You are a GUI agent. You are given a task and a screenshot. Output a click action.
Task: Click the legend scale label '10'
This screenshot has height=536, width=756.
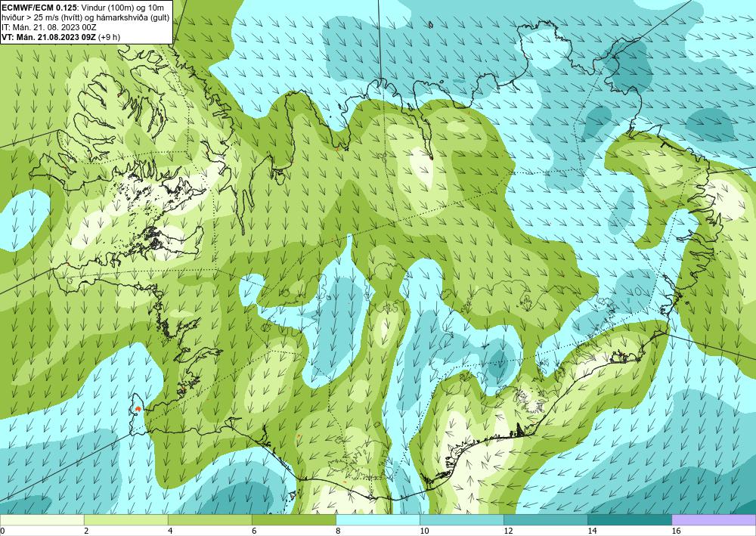pos(424,531)
